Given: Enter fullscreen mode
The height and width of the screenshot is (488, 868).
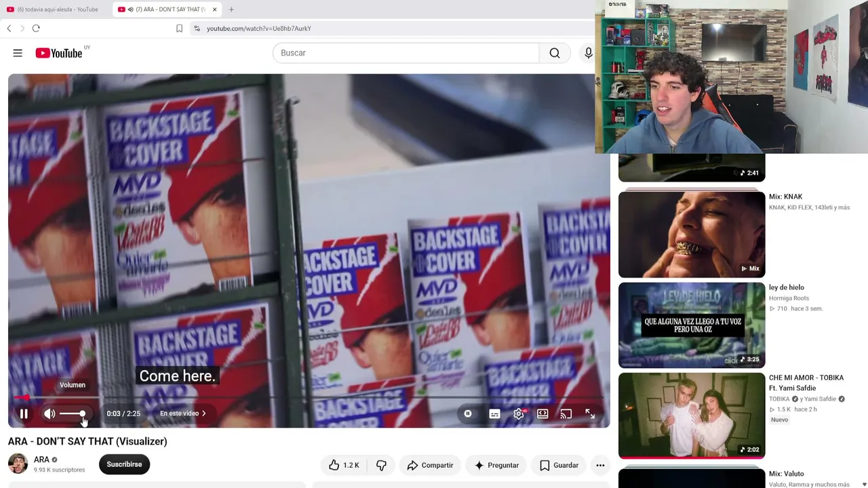Looking at the screenshot, I should point(590,413).
